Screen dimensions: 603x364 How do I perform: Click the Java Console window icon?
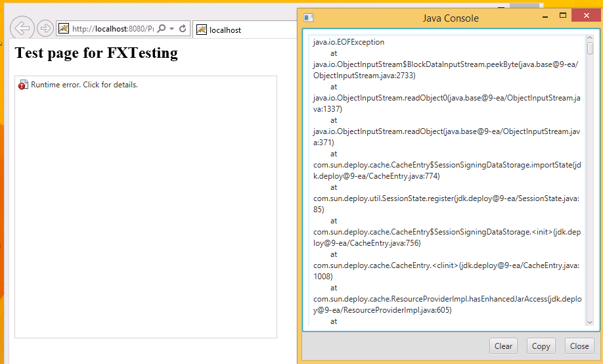click(x=309, y=18)
